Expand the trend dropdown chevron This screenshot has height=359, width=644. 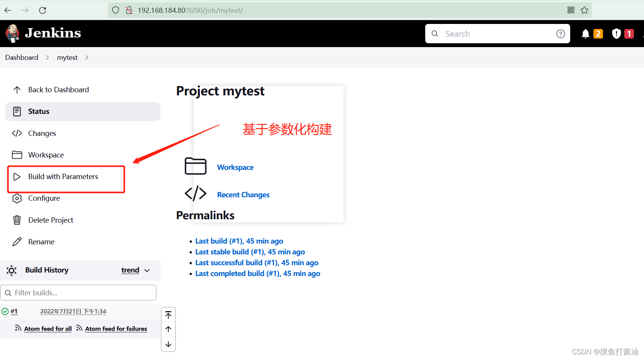click(147, 271)
